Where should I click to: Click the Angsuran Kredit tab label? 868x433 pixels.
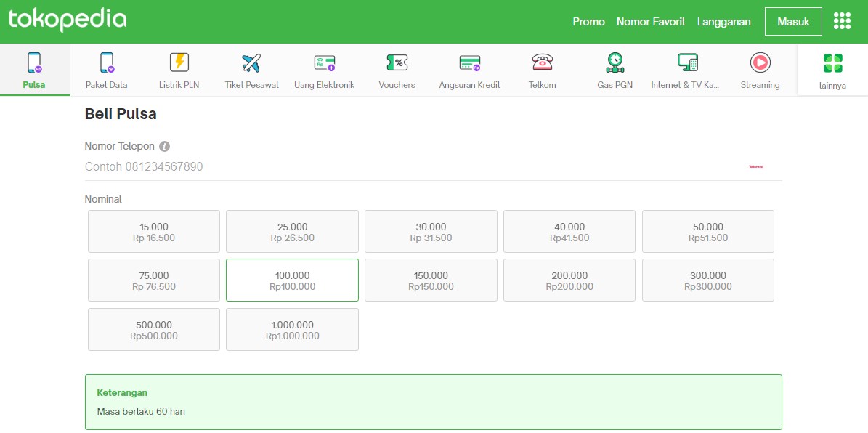point(469,85)
